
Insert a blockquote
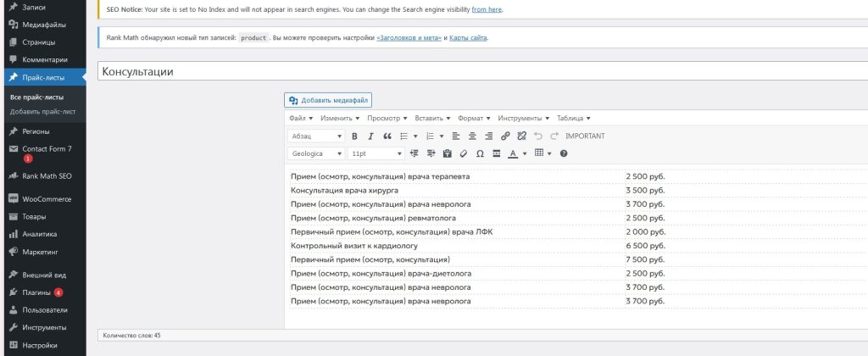coord(387,136)
